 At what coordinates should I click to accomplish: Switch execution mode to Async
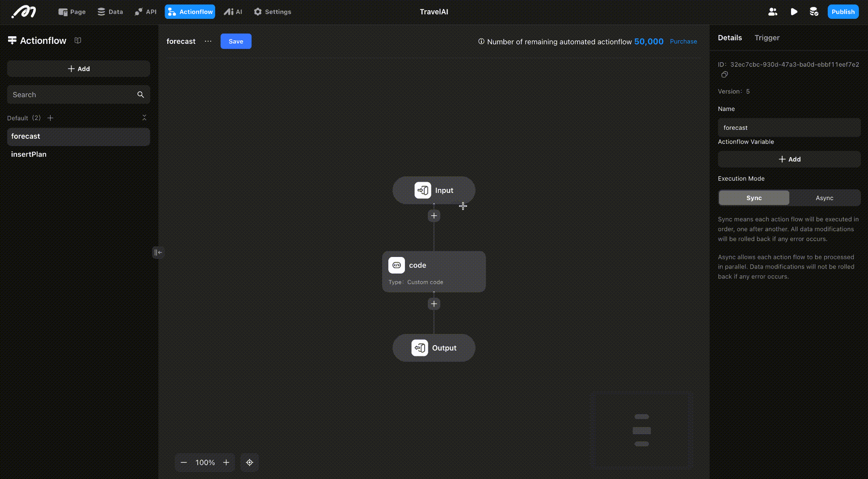pos(824,198)
